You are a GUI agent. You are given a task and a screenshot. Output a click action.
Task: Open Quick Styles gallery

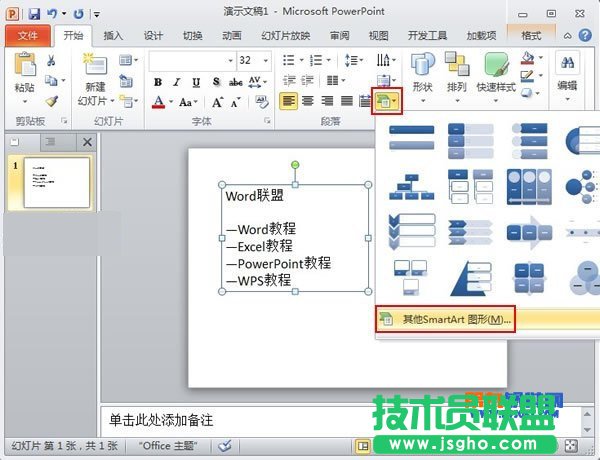point(496,77)
